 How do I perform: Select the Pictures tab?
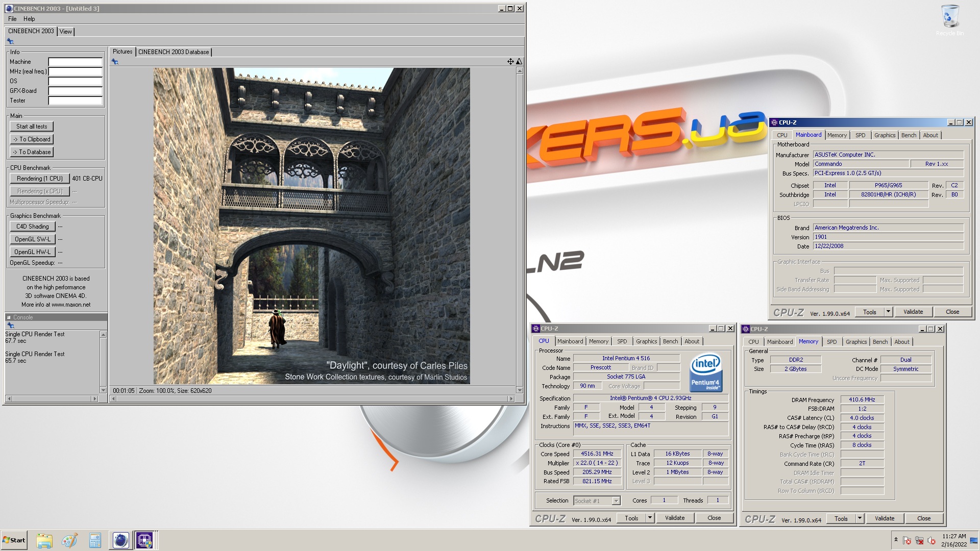(x=122, y=52)
